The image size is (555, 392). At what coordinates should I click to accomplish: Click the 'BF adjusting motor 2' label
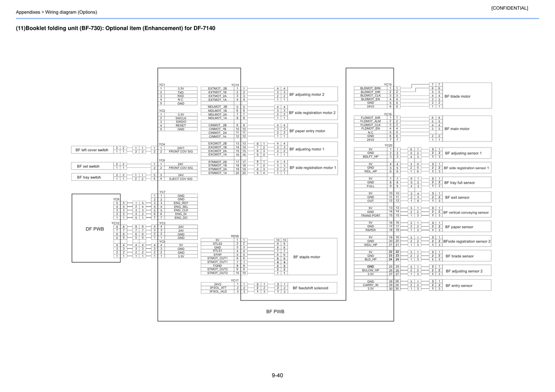click(307, 95)
